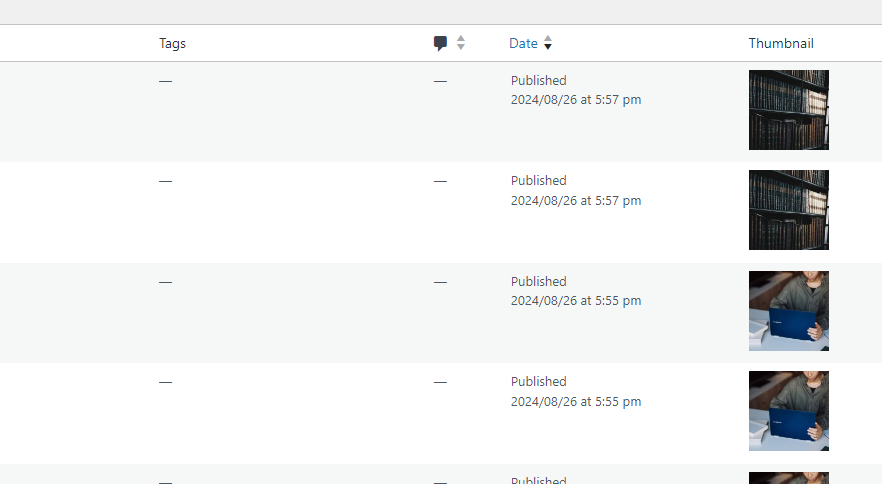Click the second row's 5:57 pm date

coord(576,200)
